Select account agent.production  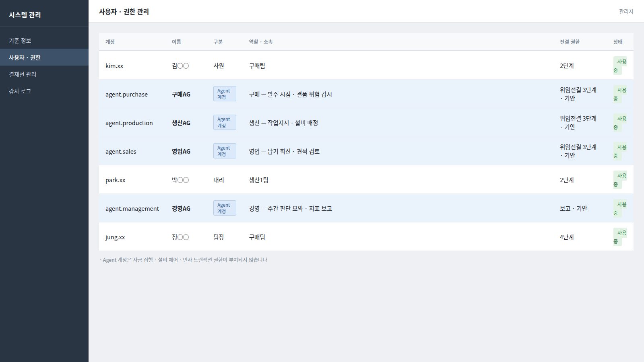[129, 123]
